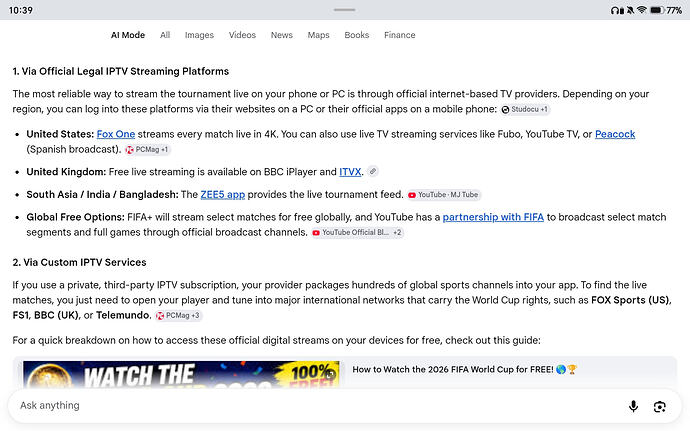The image size is (690, 431).
Task: Follow the ZEE5 app link
Action: click(x=223, y=195)
